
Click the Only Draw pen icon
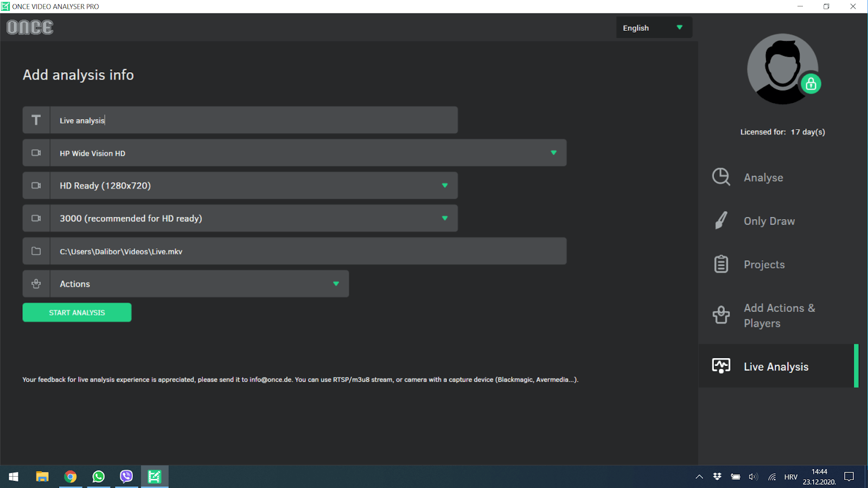[720, 221]
